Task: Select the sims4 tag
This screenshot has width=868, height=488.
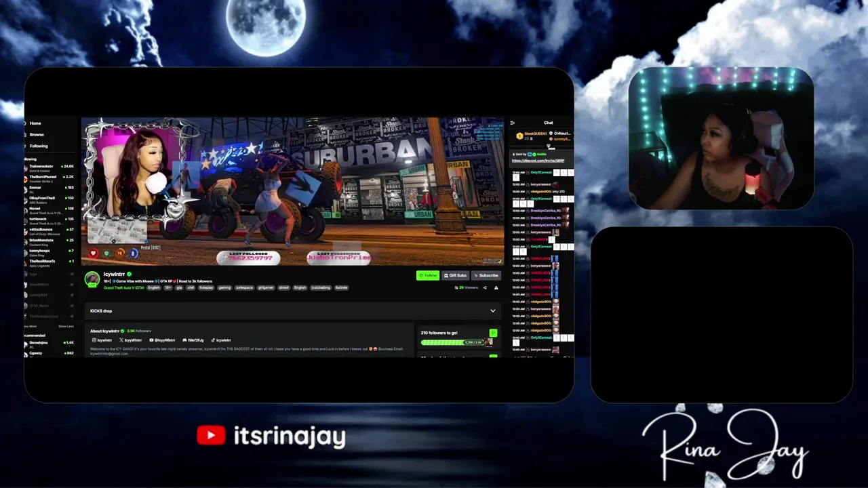Action: tap(284, 288)
